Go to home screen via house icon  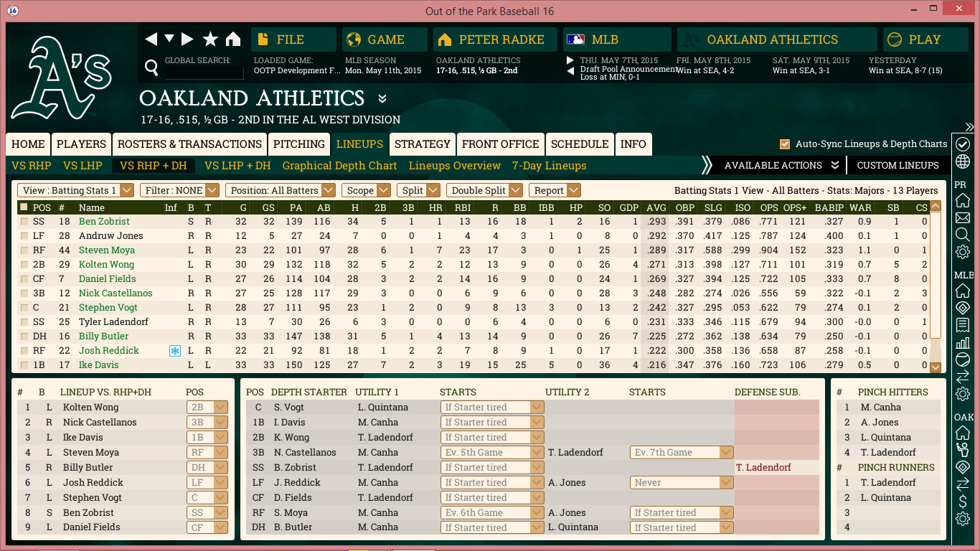point(233,39)
